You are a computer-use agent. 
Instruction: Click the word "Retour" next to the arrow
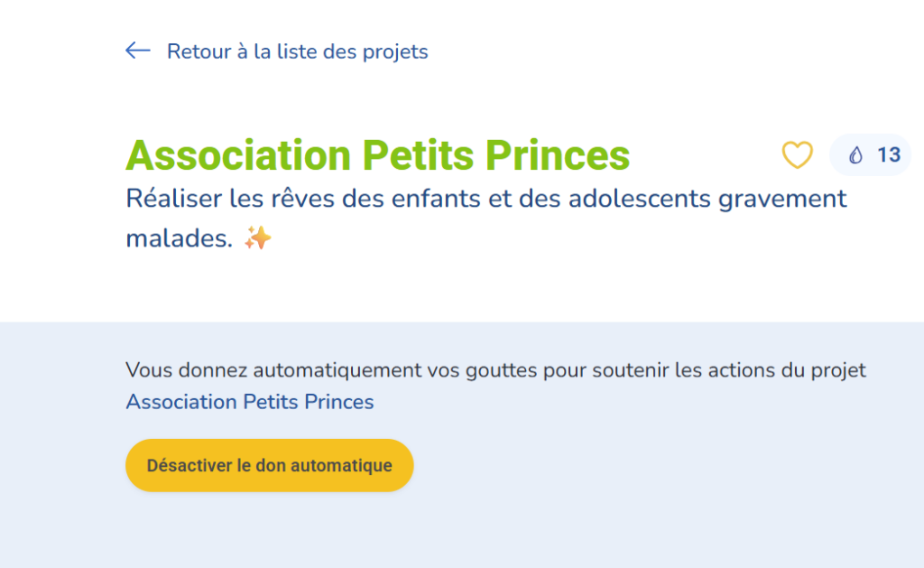click(x=197, y=51)
